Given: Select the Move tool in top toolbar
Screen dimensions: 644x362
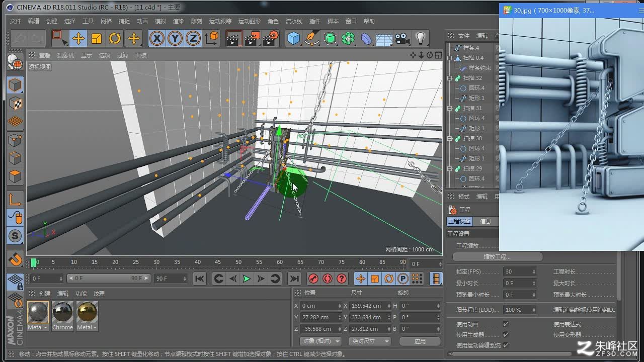Looking at the screenshot, I should pos(77,38).
